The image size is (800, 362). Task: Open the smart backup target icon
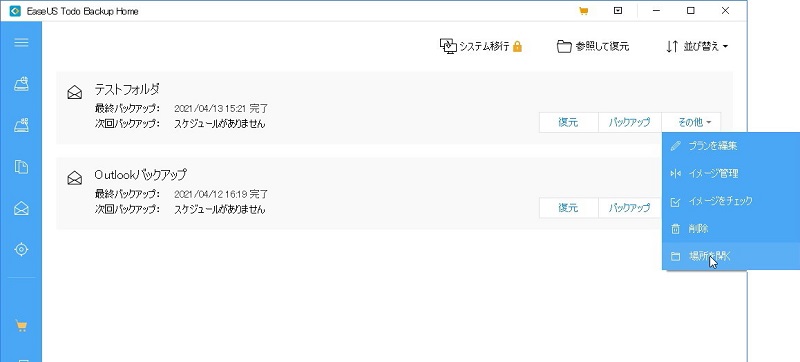(x=21, y=249)
